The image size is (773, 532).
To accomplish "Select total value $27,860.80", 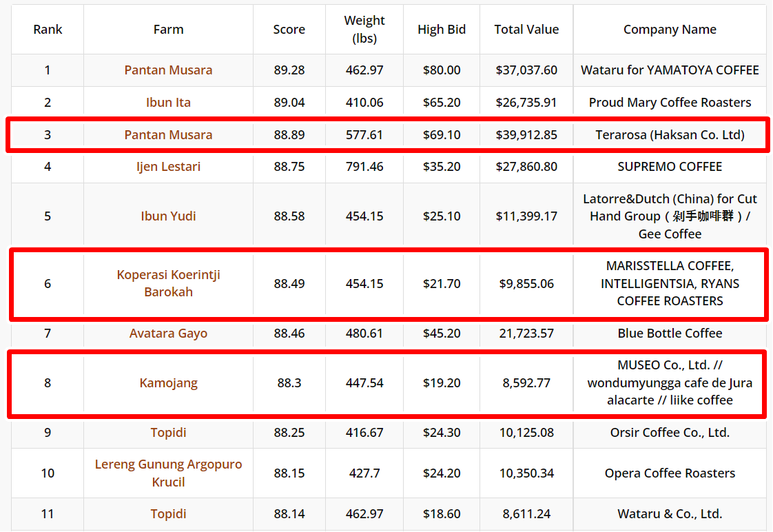I will tap(526, 167).
